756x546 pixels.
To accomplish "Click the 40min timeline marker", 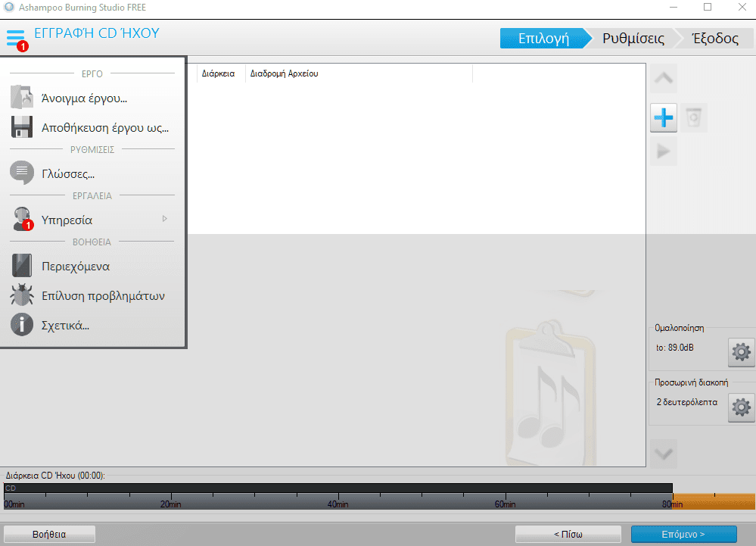I will point(338,504).
